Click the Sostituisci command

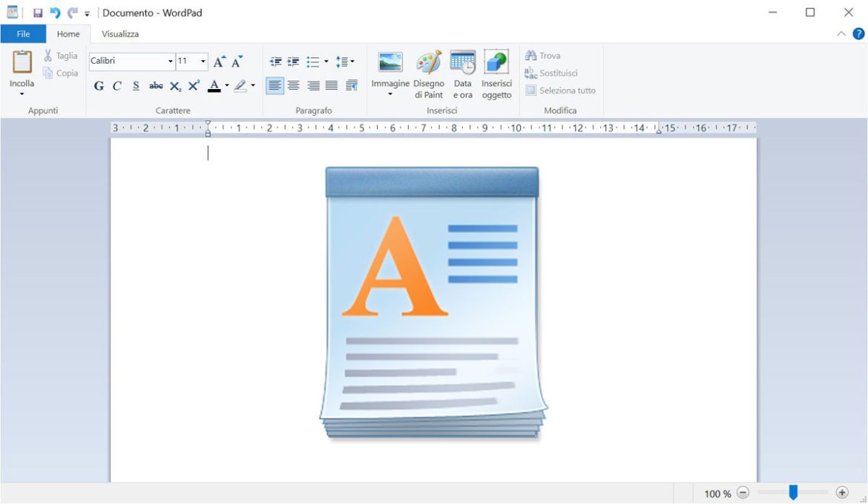(553, 73)
